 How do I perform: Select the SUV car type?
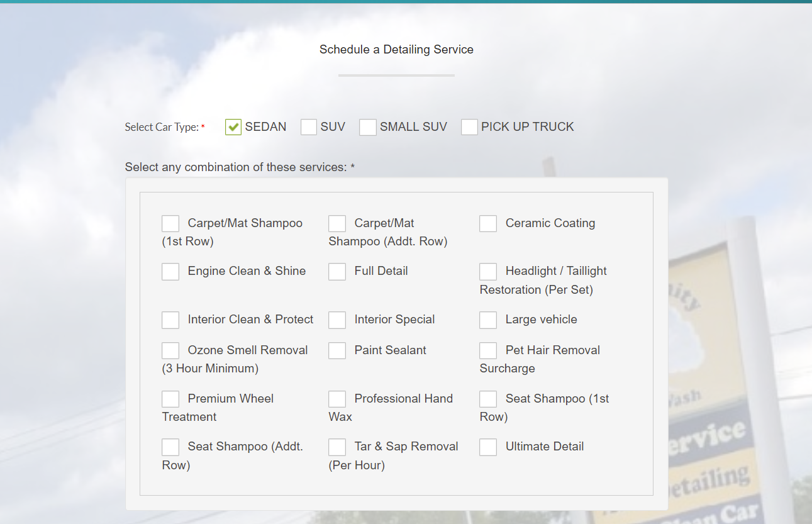[308, 126]
